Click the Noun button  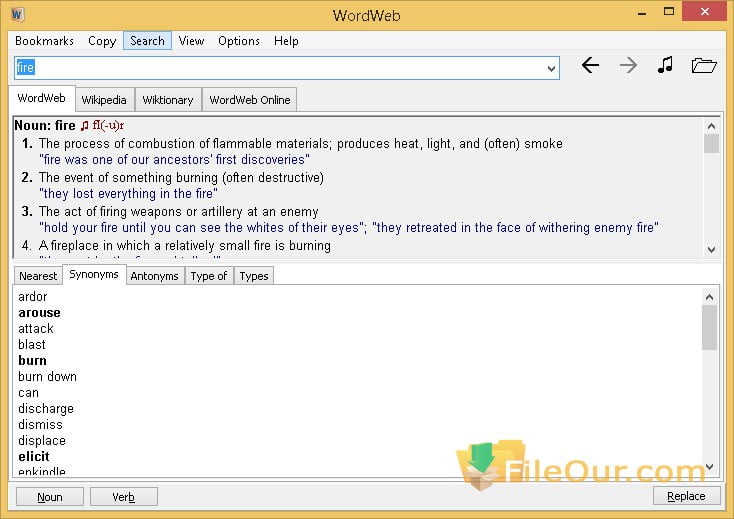50,497
